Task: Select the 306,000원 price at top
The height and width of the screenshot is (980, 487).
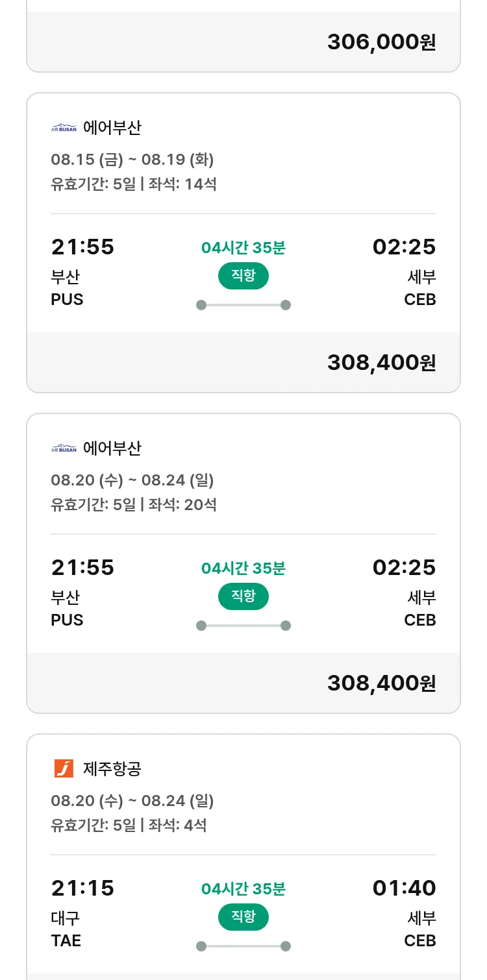Action: [x=381, y=42]
